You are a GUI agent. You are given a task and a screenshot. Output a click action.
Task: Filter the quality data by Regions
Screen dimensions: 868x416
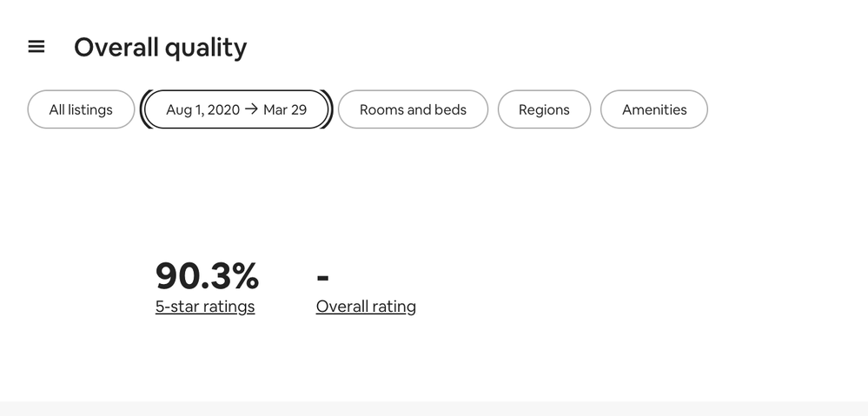[544, 109]
